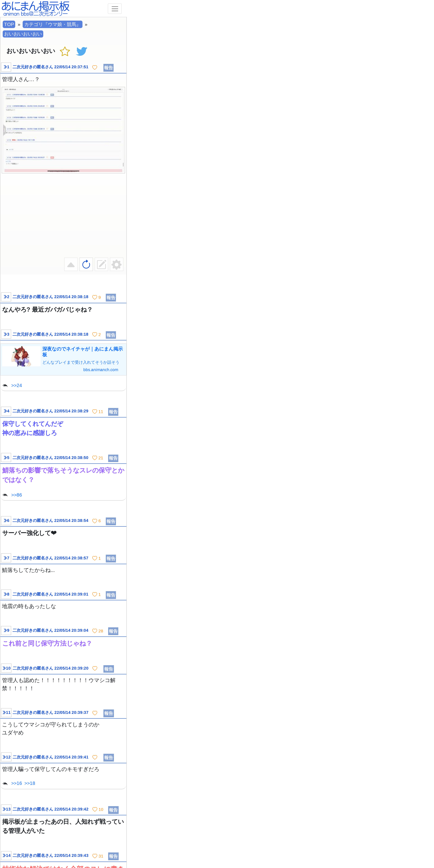Image resolution: width=434 pixels, height=868 pixels.
Task: Like post 6 with its heart icon
Action: [95, 521]
